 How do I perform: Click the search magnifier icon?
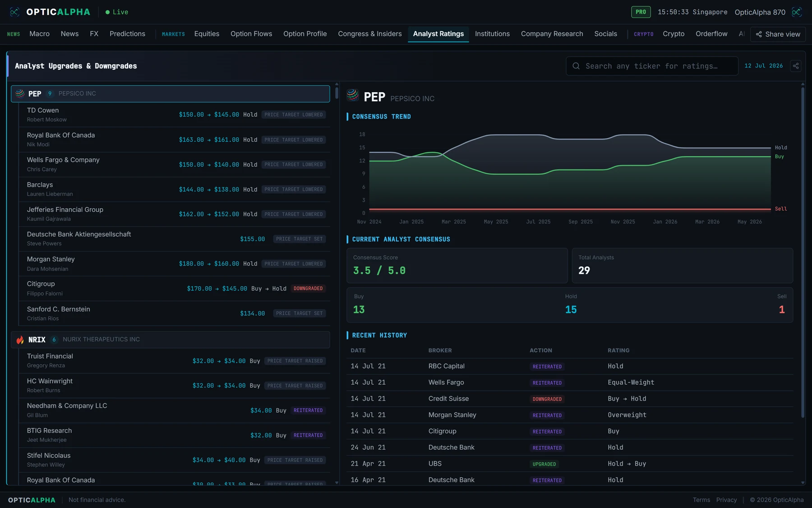pos(576,66)
